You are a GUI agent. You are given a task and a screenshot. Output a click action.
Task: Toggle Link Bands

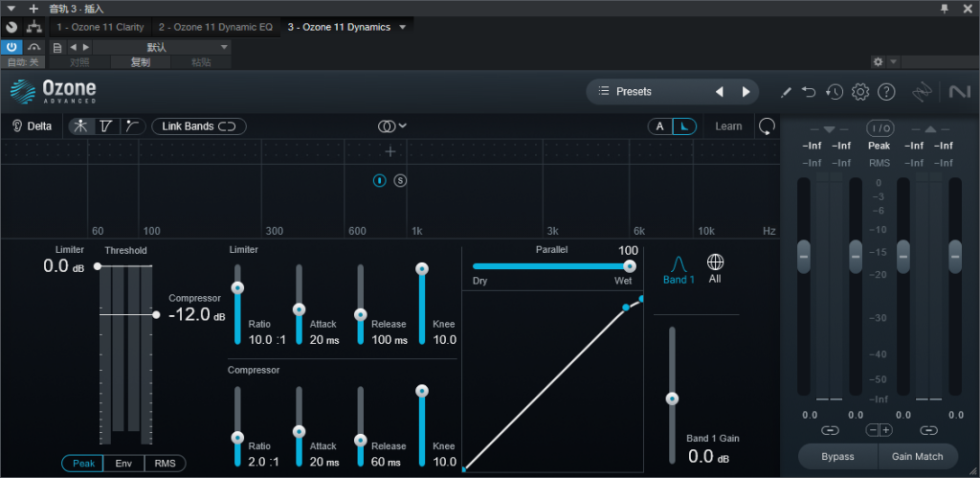199,126
